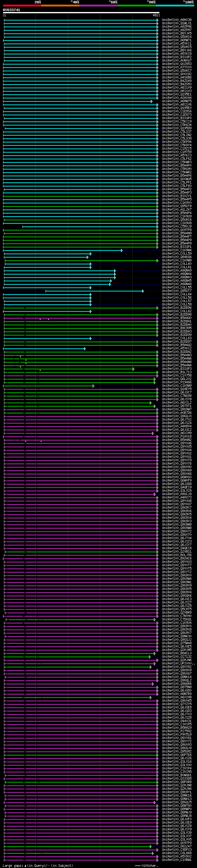Click the green alignment bar for UniRef100_C1K9W8
This screenshot has height=868, width=197.
tap(82, 260)
